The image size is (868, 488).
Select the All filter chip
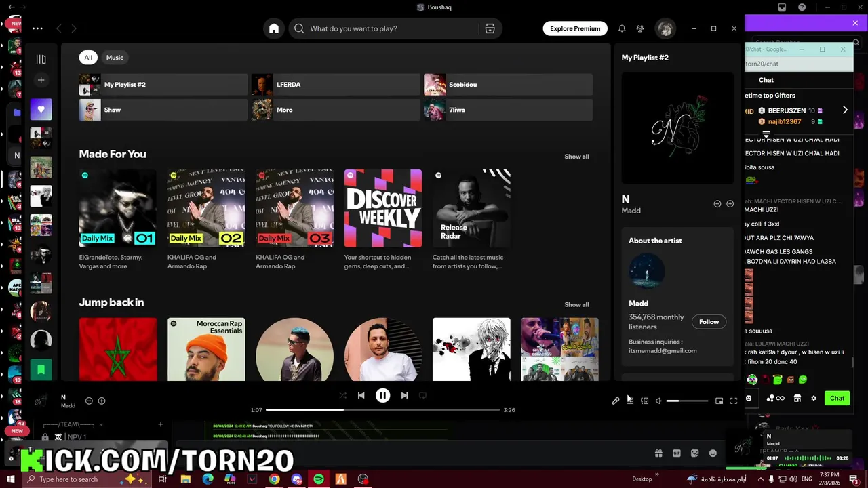point(88,58)
